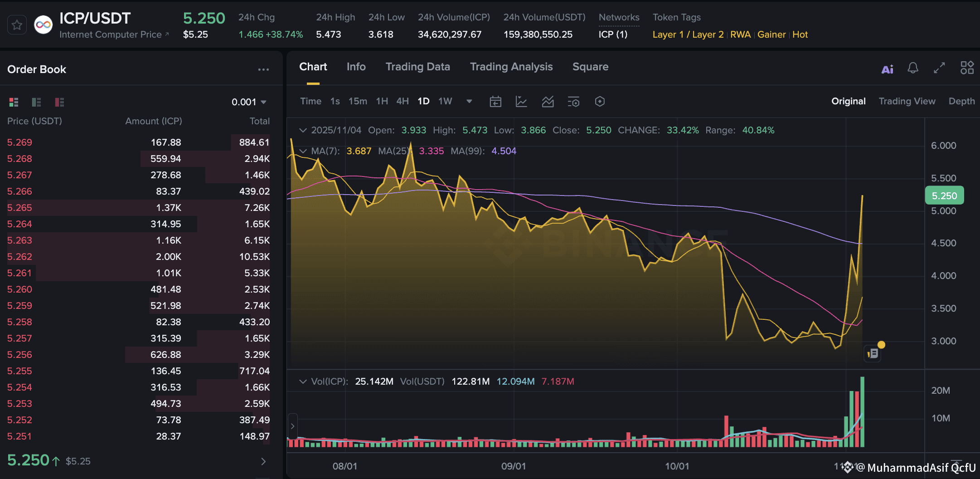This screenshot has width=980, height=479.
Task: Show buy orders only in order book
Action: [37, 102]
